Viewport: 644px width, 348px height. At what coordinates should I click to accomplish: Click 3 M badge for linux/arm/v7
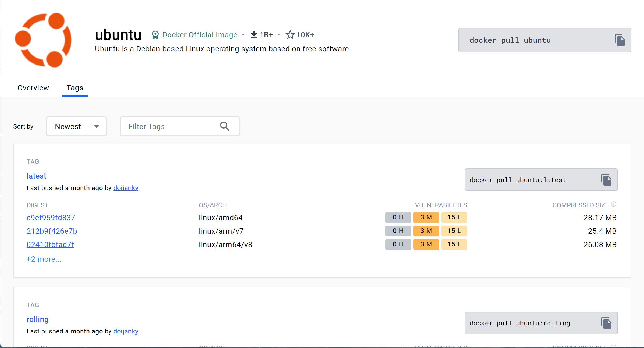point(426,231)
